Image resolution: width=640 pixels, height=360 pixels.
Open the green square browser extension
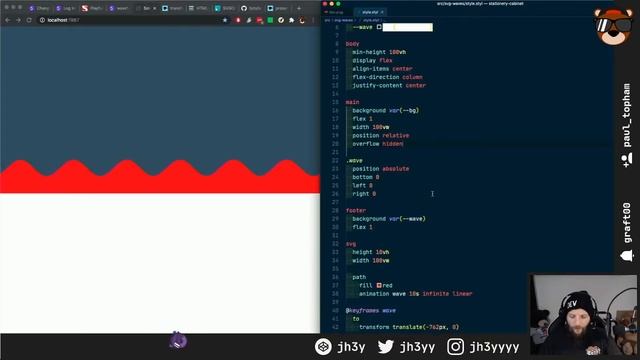270,20
